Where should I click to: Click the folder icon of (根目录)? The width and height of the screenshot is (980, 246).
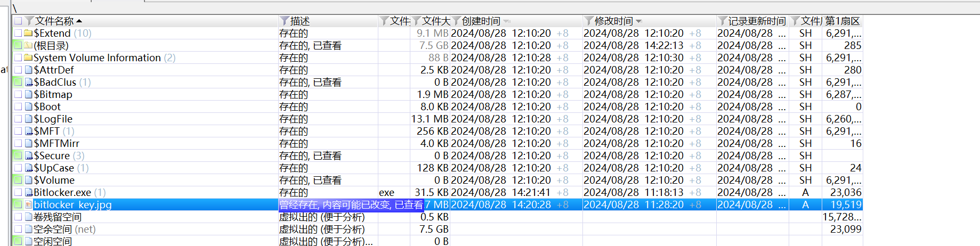(29, 45)
